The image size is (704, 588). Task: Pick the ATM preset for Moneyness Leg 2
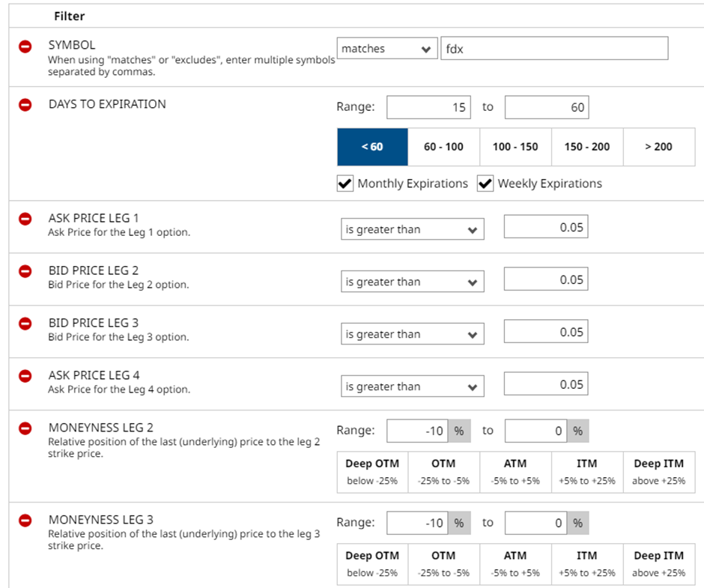click(x=515, y=472)
